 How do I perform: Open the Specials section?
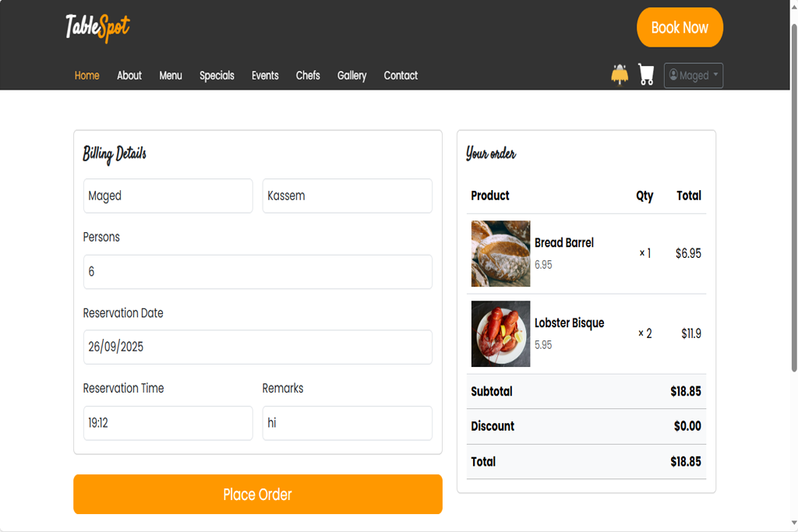click(x=217, y=76)
